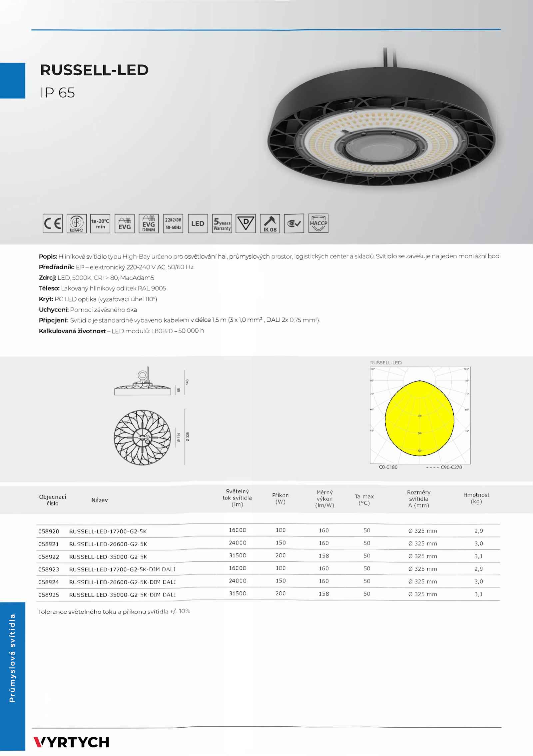The width and height of the screenshot is (533, 756).
Task: Click the eye comfort checkmark icon
Action: point(294,223)
